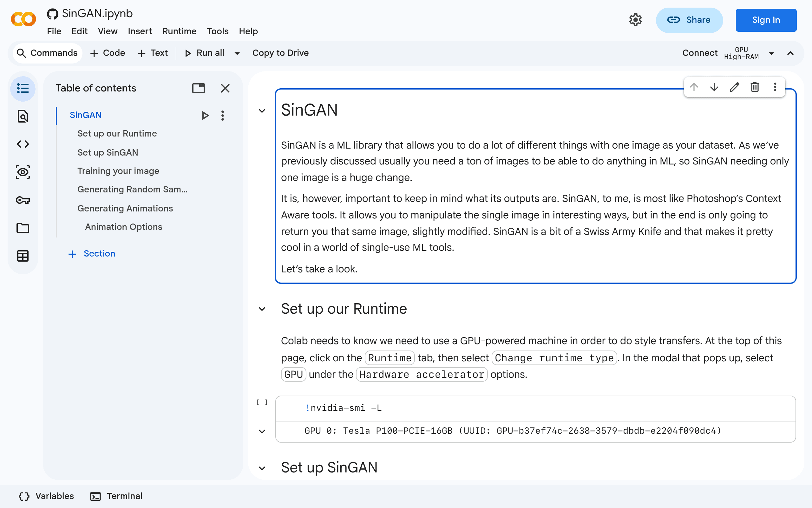
Task: Click the SinGAN.ipynb notebook title
Action: 97,13
